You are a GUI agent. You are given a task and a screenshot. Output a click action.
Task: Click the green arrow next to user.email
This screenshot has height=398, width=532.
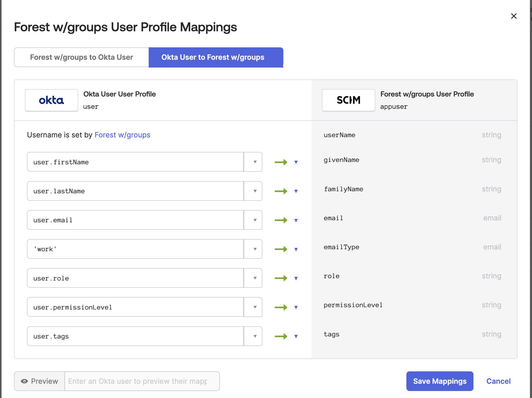click(281, 220)
